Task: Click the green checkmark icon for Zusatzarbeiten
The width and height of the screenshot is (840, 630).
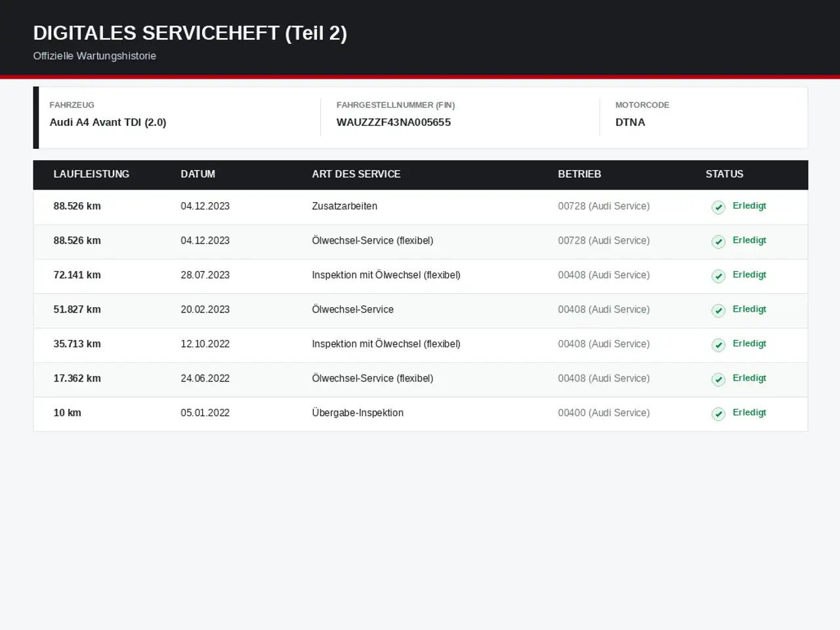Action: 719,207
